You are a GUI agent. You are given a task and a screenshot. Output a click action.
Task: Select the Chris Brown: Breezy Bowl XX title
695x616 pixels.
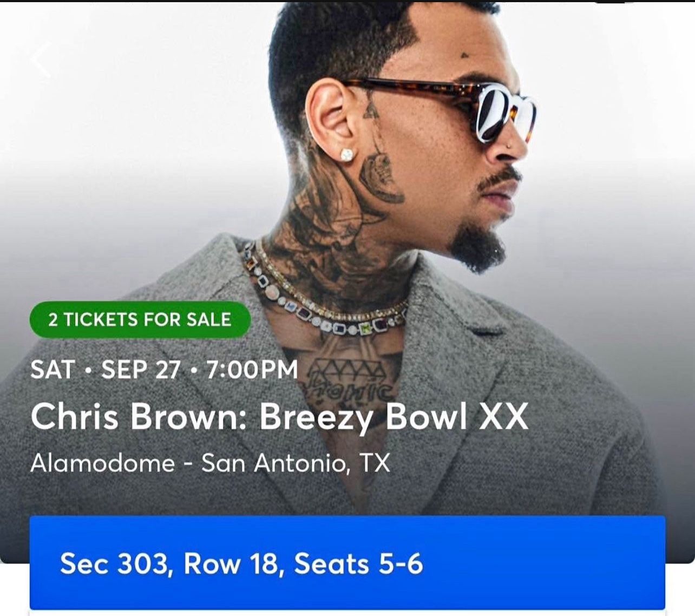pos(279,417)
